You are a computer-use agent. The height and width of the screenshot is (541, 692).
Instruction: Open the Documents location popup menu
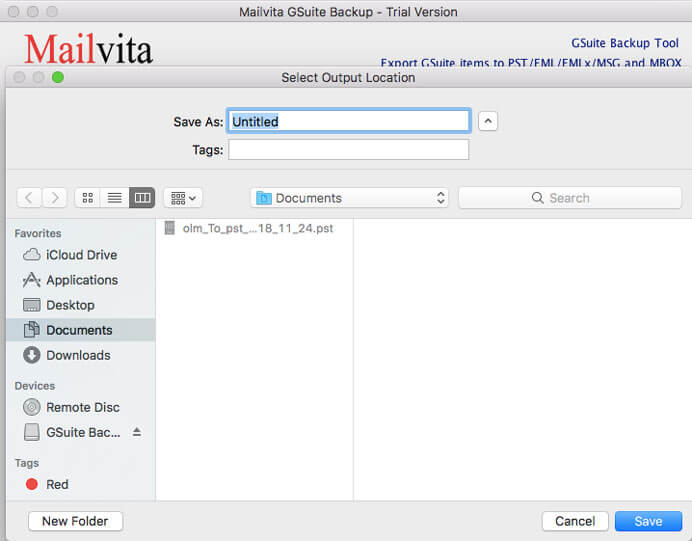click(x=350, y=198)
